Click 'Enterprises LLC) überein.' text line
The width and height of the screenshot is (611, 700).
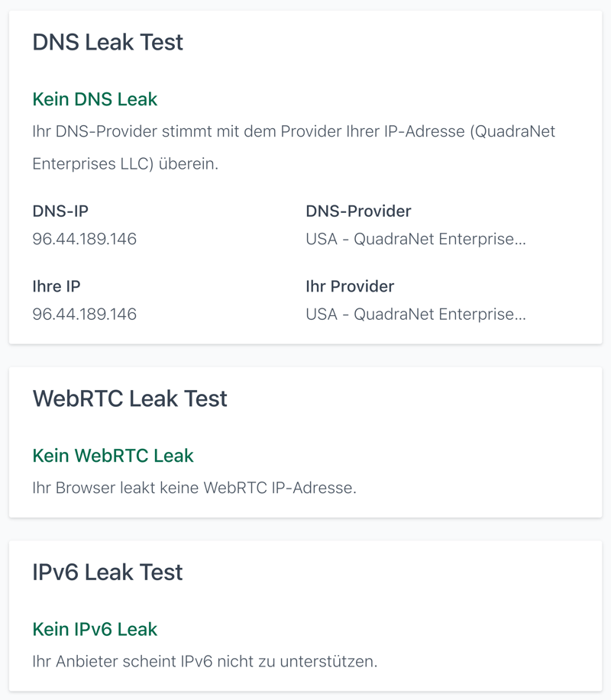[125, 164]
